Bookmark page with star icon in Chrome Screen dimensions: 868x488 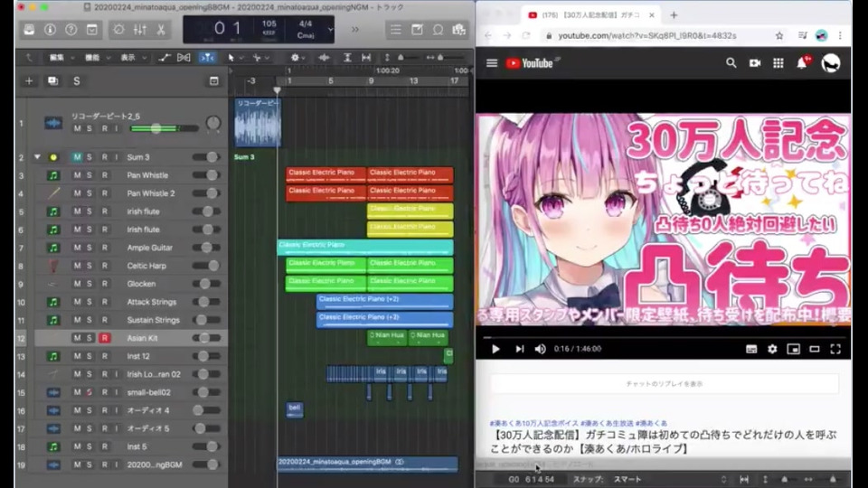point(779,35)
